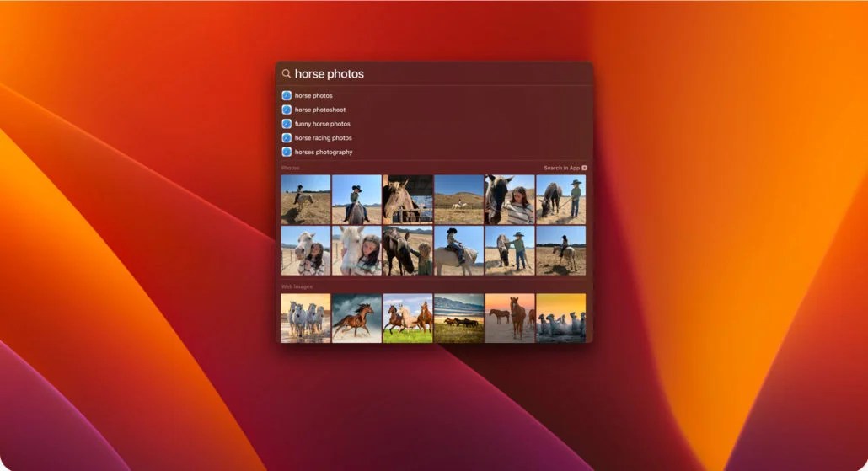Click the Spotlight magnifying glass icon
Image resolution: width=868 pixels, height=471 pixels.
coord(287,73)
